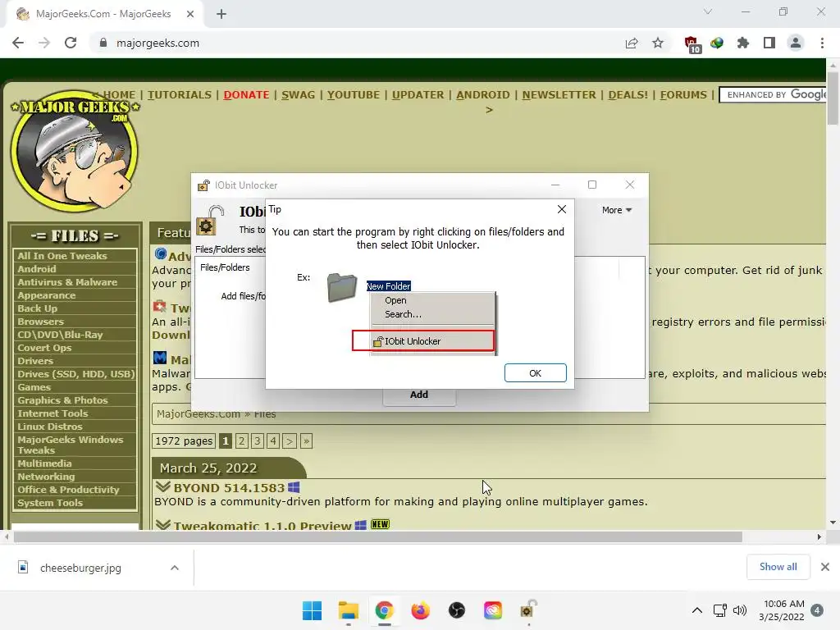
Task: Click OK in the Tip dialog
Action: pyautogui.click(x=535, y=373)
